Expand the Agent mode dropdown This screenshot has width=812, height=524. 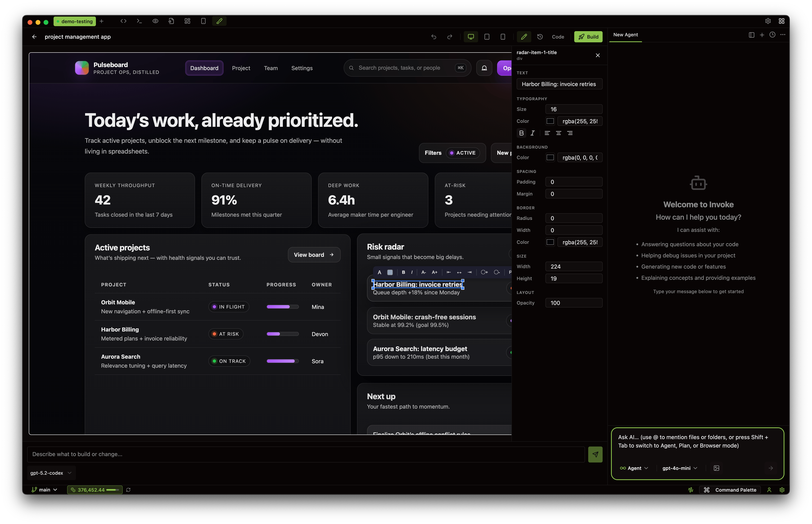click(x=634, y=468)
